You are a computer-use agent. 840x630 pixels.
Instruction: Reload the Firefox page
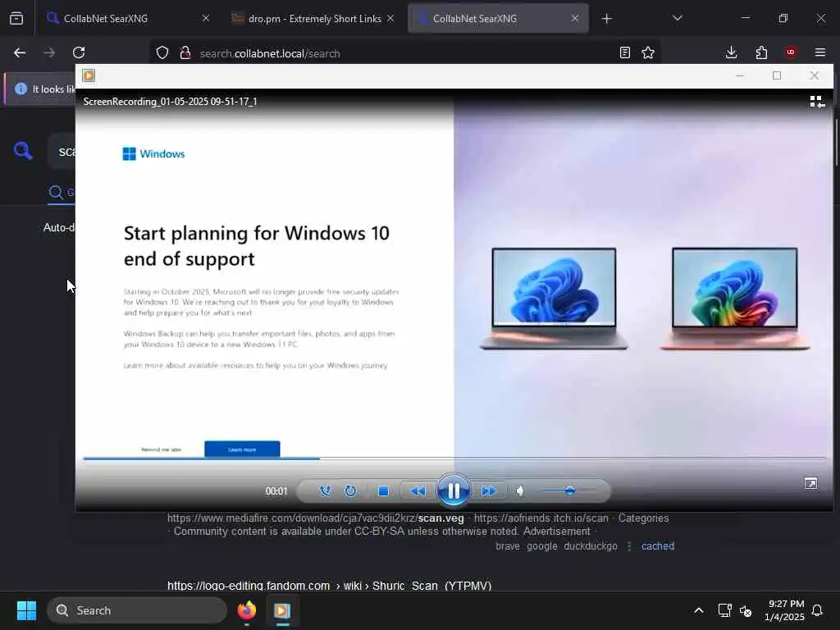pos(79,52)
